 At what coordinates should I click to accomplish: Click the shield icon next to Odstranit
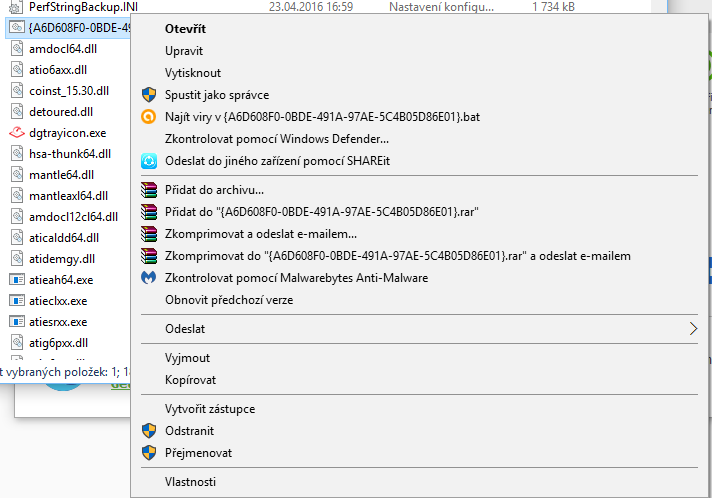(x=149, y=431)
